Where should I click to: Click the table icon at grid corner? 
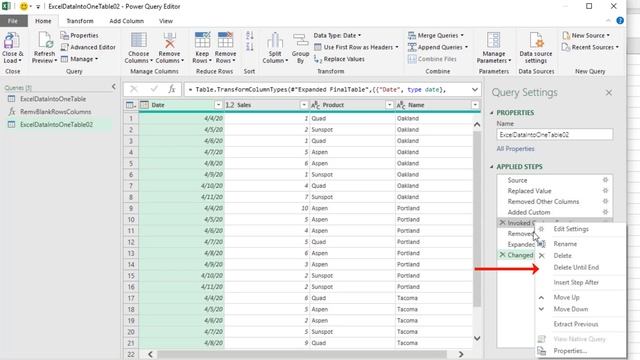pyautogui.click(x=131, y=105)
